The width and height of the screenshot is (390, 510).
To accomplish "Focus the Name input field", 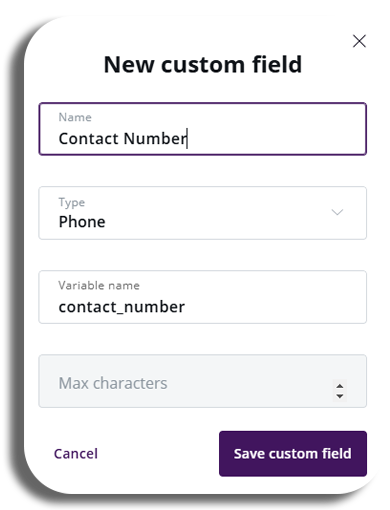I will pyautogui.click(x=203, y=129).
